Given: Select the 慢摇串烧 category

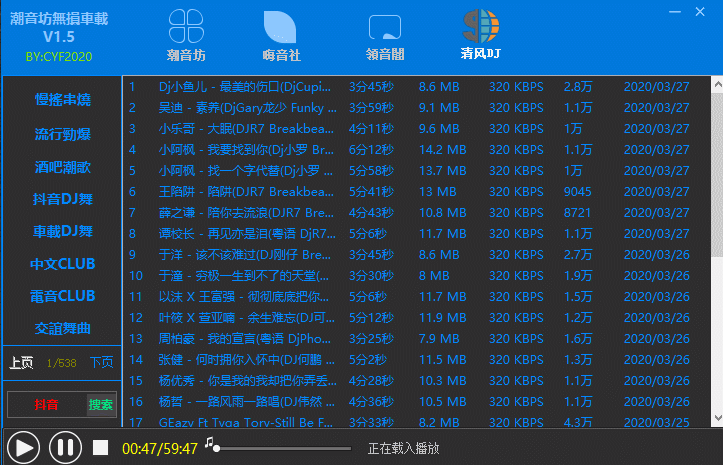Looking at the screenshot, I should tap(63, 100).
